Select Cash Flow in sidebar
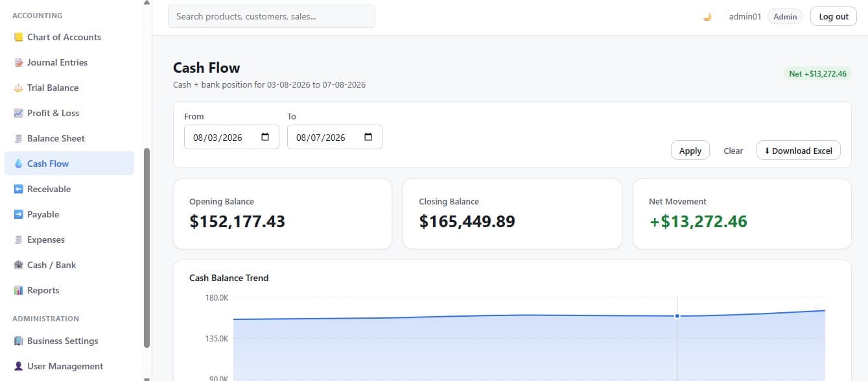The height and width of the screenshot is (381, 868). click(x=69, y=164)
